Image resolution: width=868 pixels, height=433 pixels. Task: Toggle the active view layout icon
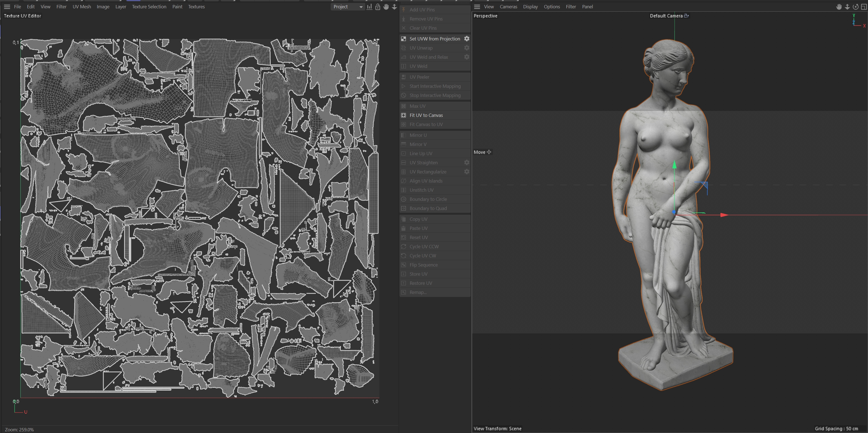pos(864,7)
